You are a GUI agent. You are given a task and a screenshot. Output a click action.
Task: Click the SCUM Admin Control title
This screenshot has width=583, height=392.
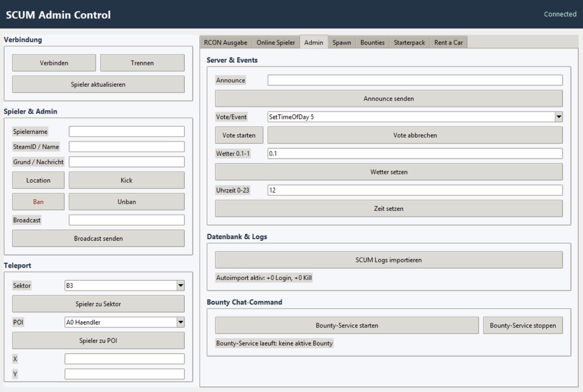click(x=58, y=15)
